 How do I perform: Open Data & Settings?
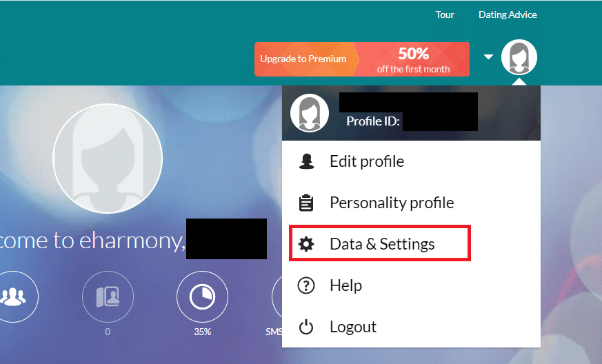click(x=380, y=244)
